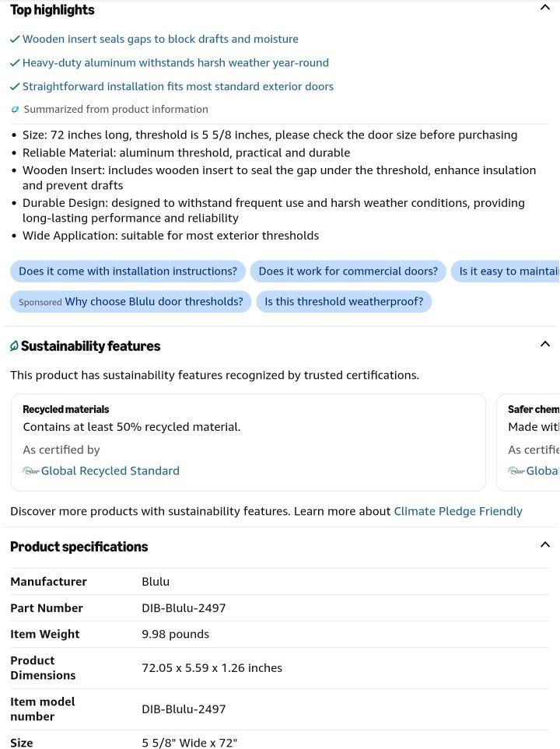The image size is (560, 749).
Task: Click the AI summary icon beside Summarized text
Action: click(15, 110)
